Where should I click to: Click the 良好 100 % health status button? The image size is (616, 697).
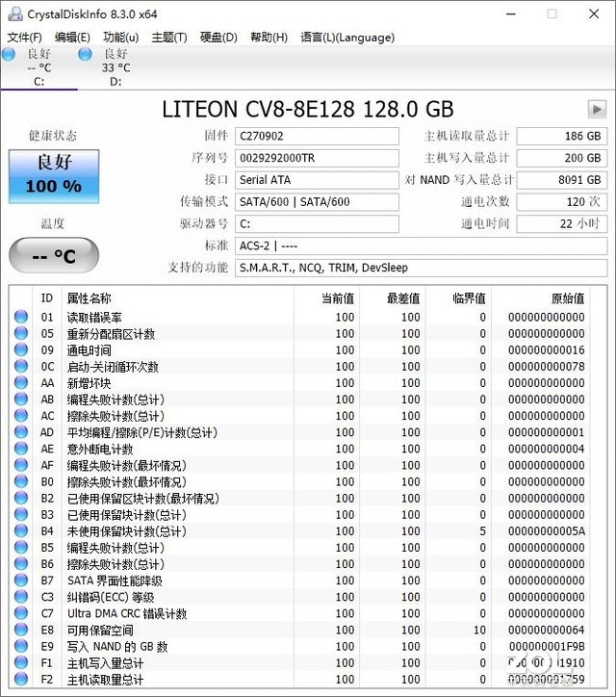coord(54,176)
